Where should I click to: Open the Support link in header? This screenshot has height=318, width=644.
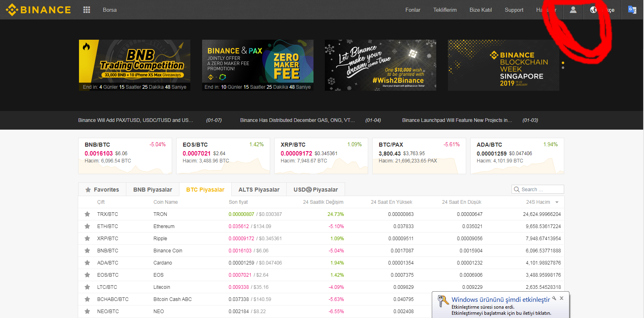coord(514,10)
